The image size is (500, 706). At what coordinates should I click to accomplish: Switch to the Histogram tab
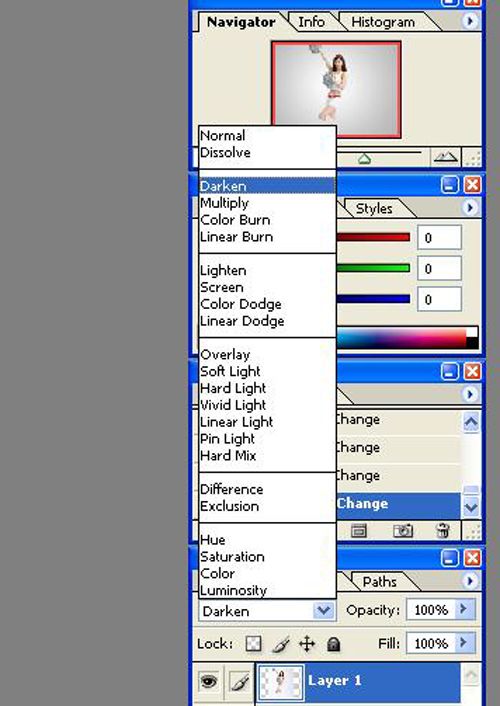coord(383,22)
